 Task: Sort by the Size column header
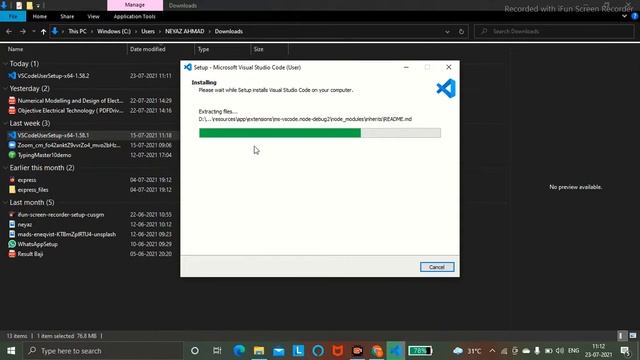258,49
